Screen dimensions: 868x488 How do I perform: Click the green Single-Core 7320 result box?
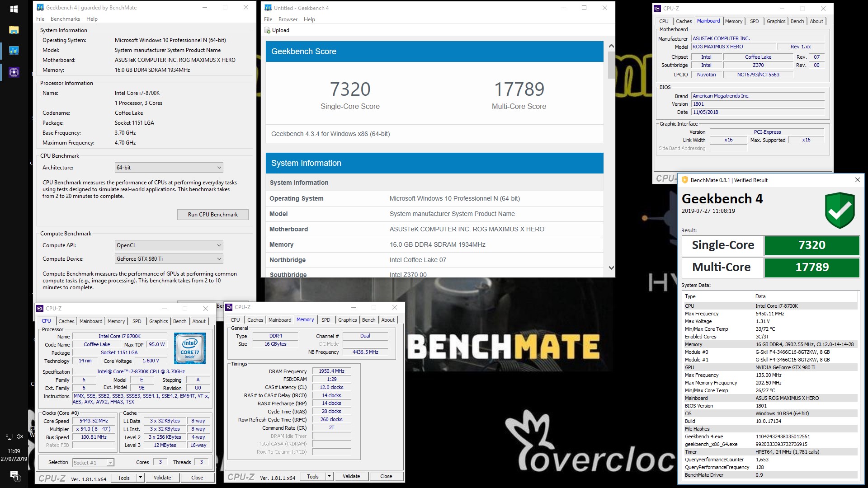click(812, 245)
